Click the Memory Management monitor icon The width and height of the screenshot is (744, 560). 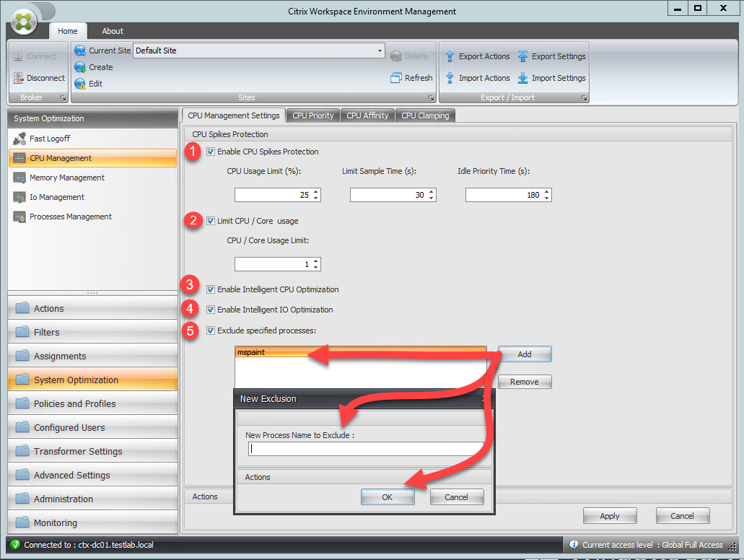(19, 178)
